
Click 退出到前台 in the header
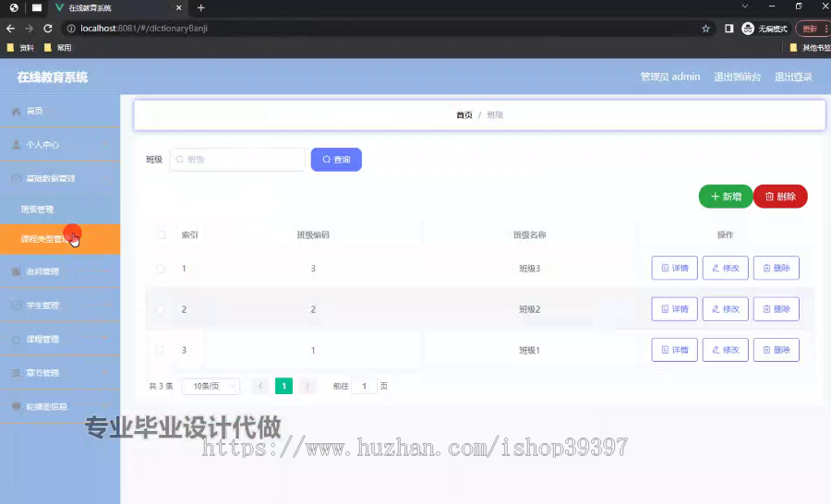(737, 77)
